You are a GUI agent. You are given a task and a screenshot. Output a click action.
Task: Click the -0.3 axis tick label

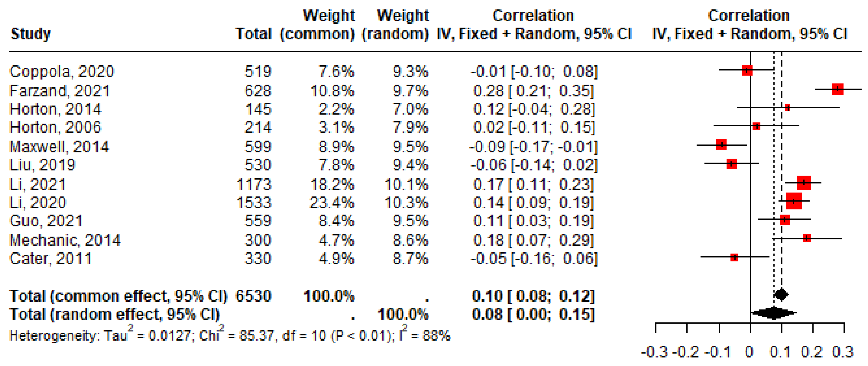click(654, 352)
